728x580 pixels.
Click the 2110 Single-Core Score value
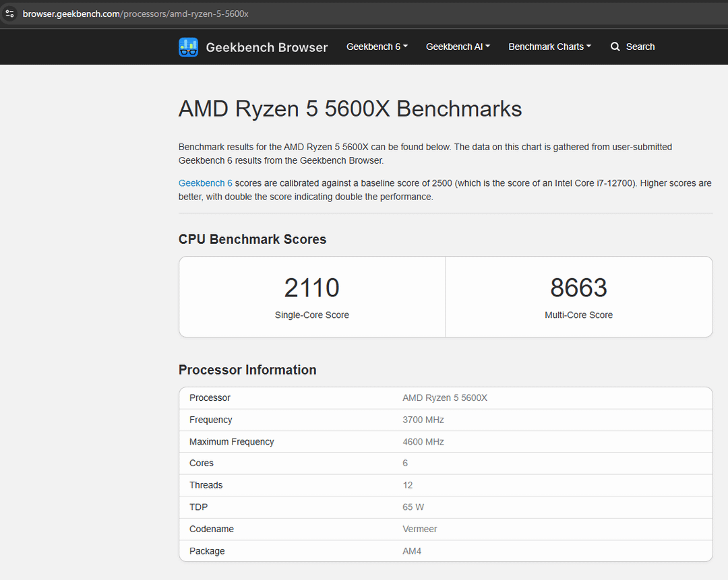click(x=311, y=288)
